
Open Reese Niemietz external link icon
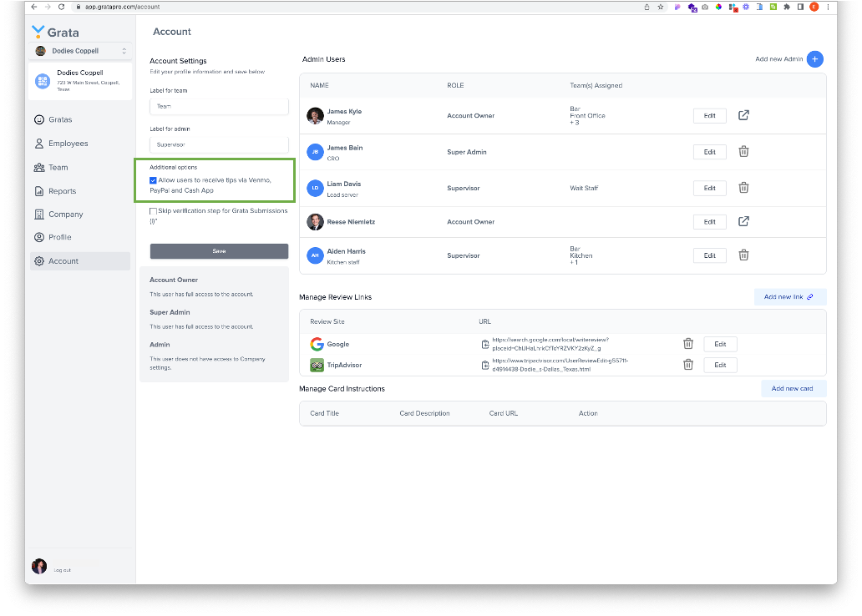(x=743, y=221)
